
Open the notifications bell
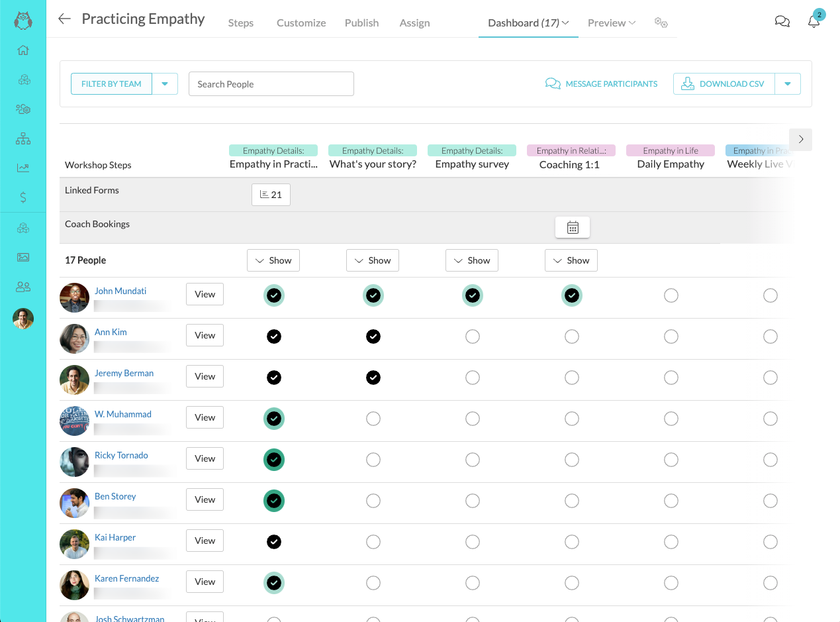point(814,22)
